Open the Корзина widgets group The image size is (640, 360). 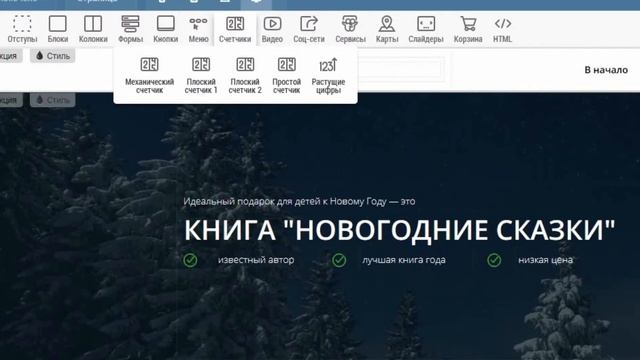pyautogui.click(x=468, y=29)
